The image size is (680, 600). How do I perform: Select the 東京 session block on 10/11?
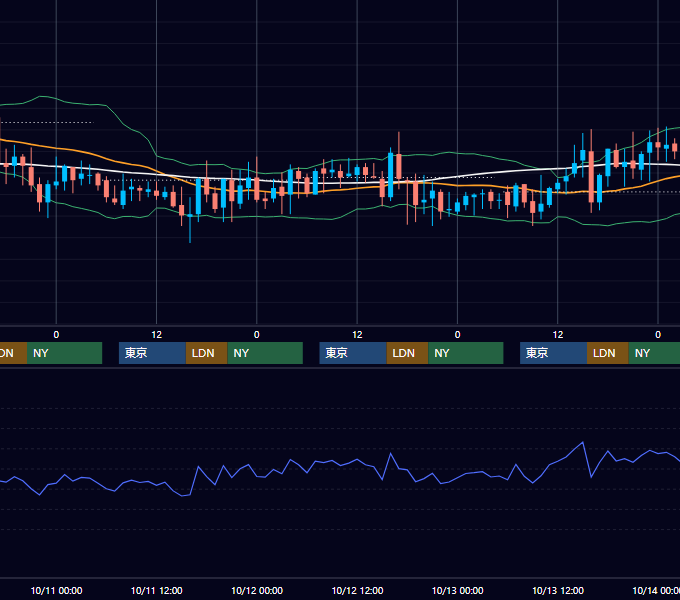click(152, 353)
